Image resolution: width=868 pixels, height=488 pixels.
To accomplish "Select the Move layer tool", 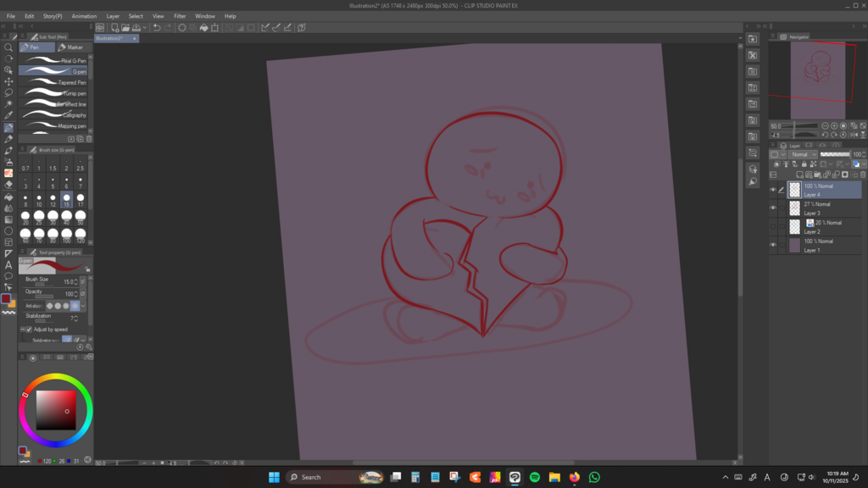I will click(8, 81).
